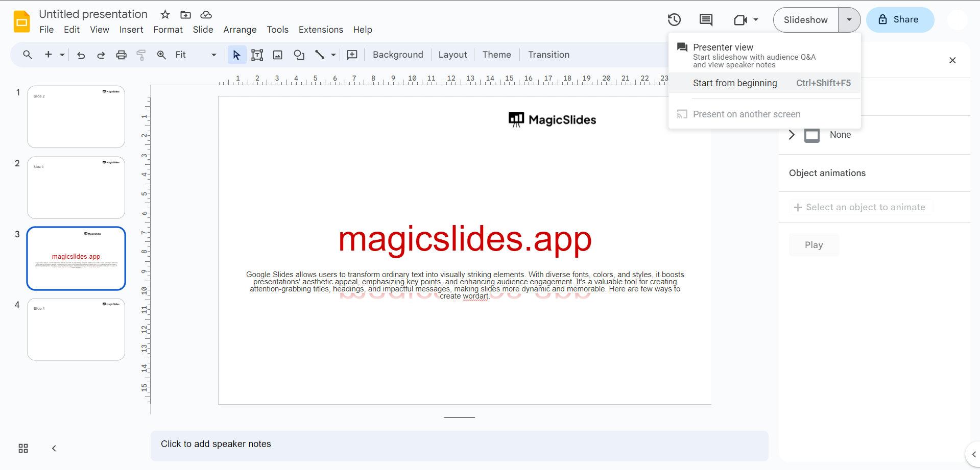Open the grid view icon
The width and height of the screenshot is (980, 470).
tap(23, 448)
